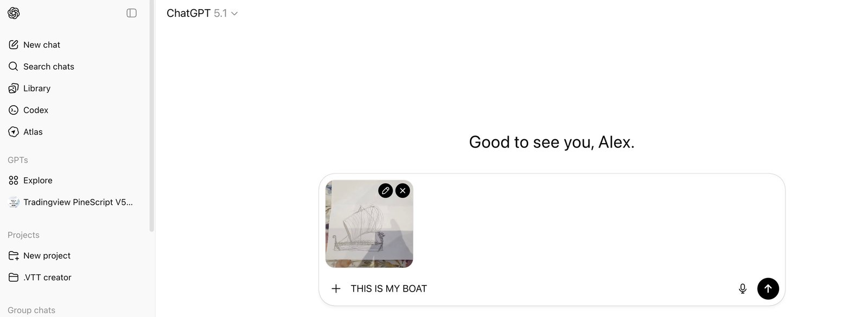Open Codex from the sidebar
Image resolution: width=868 pixels, height=317 pixels.
35,110
